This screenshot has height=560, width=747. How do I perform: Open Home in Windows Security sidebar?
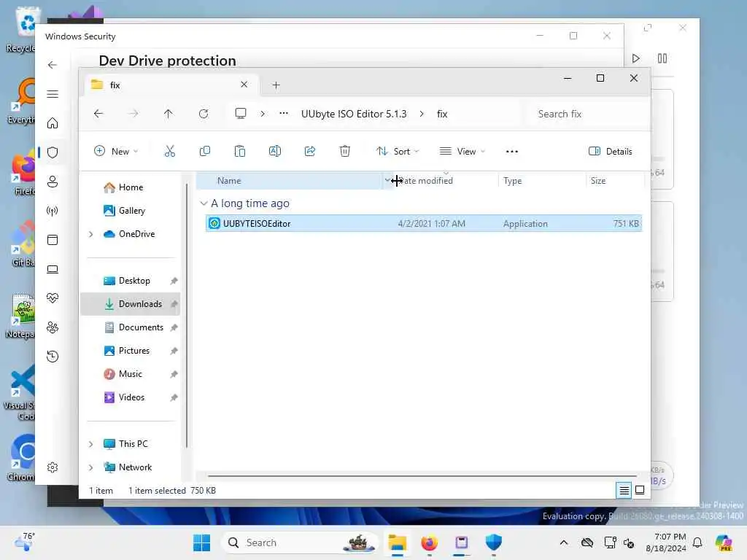(53, 123)
